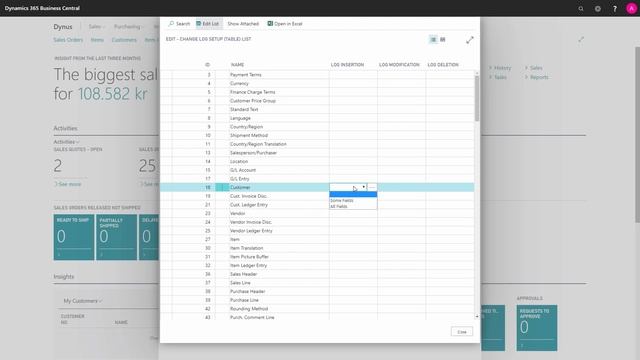Click the Dynus company name in background page
The width and height of the screenshot is (640, 360).
63,27
